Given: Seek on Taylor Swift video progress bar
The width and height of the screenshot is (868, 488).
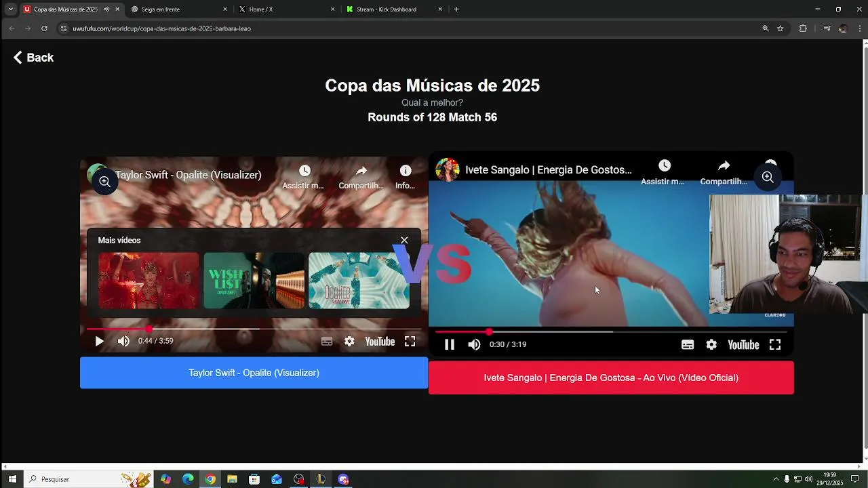Looking at the screenshot, I should 254,329.
